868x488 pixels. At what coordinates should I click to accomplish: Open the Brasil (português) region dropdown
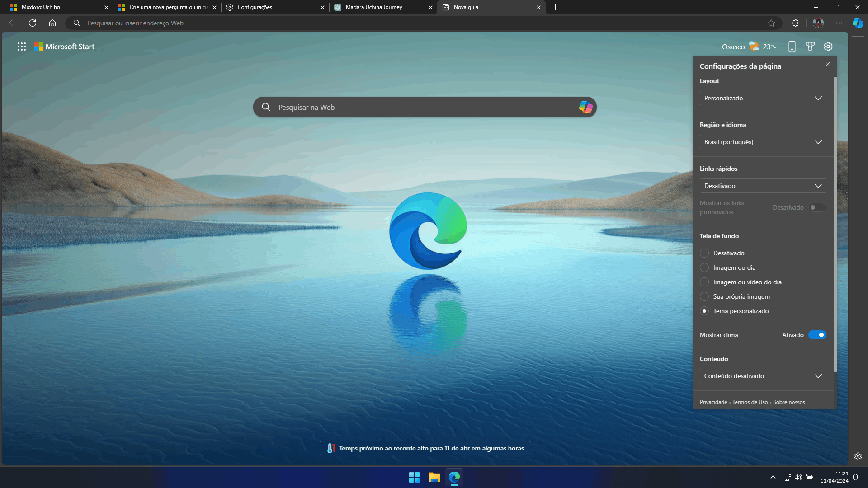tap(763, 142)
